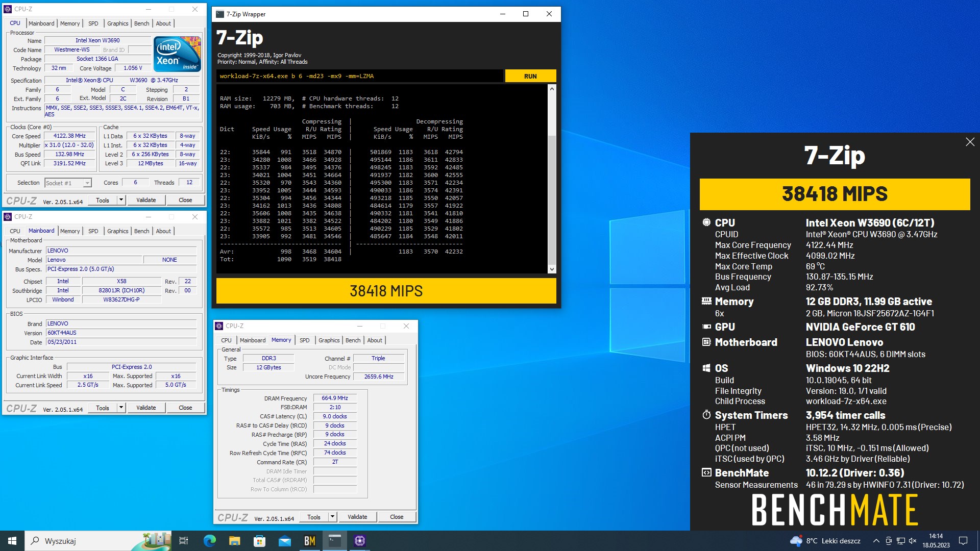Click the Intel Xeon logo in CPU-Z

pos(177,54)
